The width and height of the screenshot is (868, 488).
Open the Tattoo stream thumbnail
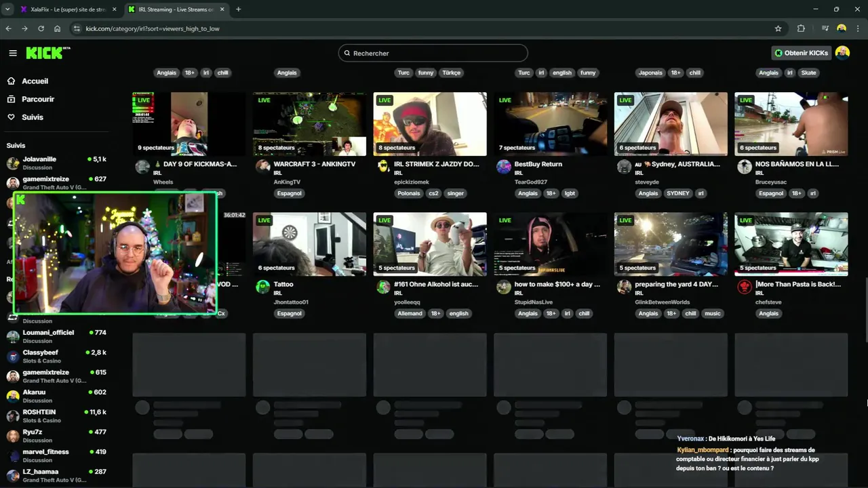[x=309, y=244]
